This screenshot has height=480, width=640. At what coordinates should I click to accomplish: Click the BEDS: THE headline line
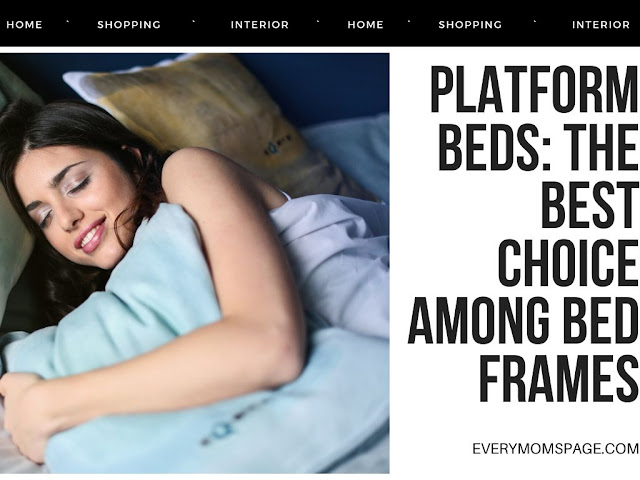(538, 148)
